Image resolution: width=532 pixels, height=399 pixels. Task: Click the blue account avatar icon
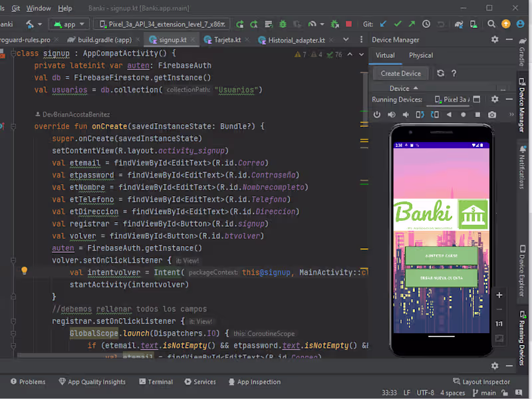[520, 24]
